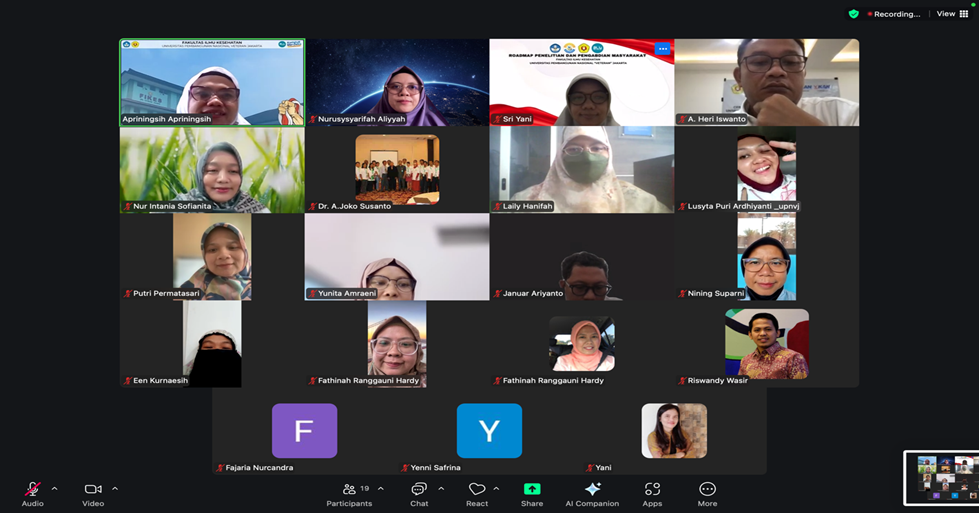Click the green encryption shield icon

point(853,14)
